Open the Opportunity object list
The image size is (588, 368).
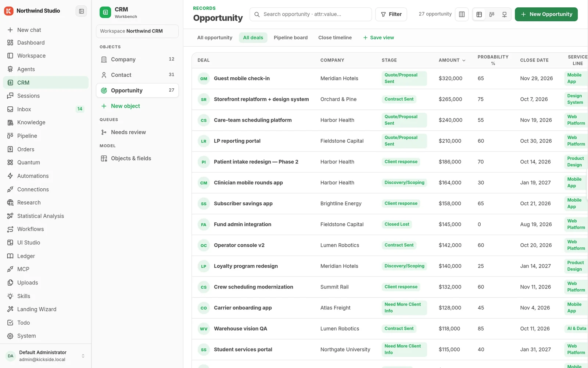[137, 91]
